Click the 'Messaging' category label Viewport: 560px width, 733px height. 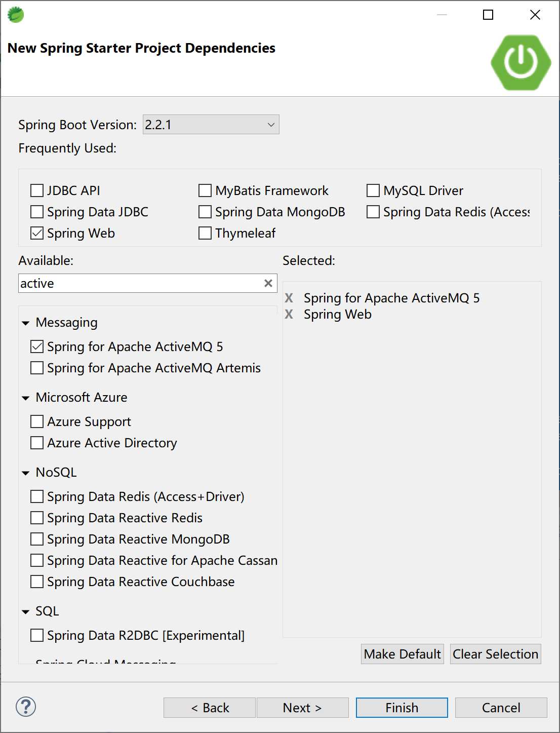[67, 322]
